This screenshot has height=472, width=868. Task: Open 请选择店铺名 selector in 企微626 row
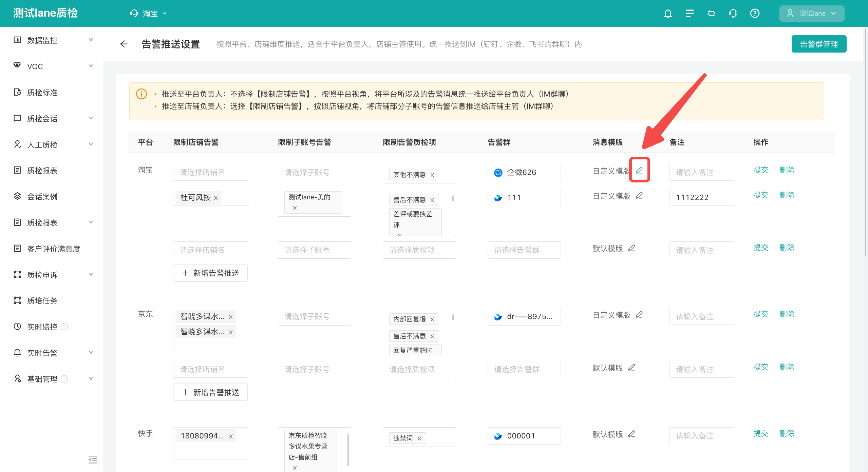point(211,172)
